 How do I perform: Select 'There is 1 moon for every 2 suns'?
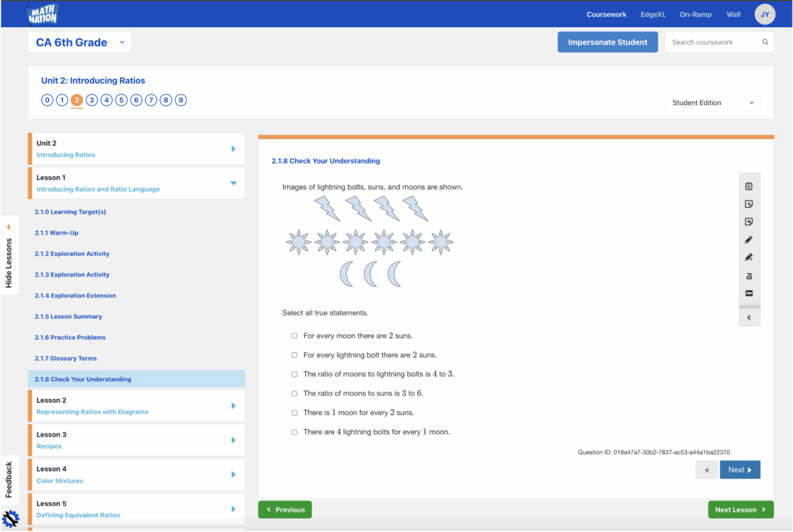[x=294, y=412]
